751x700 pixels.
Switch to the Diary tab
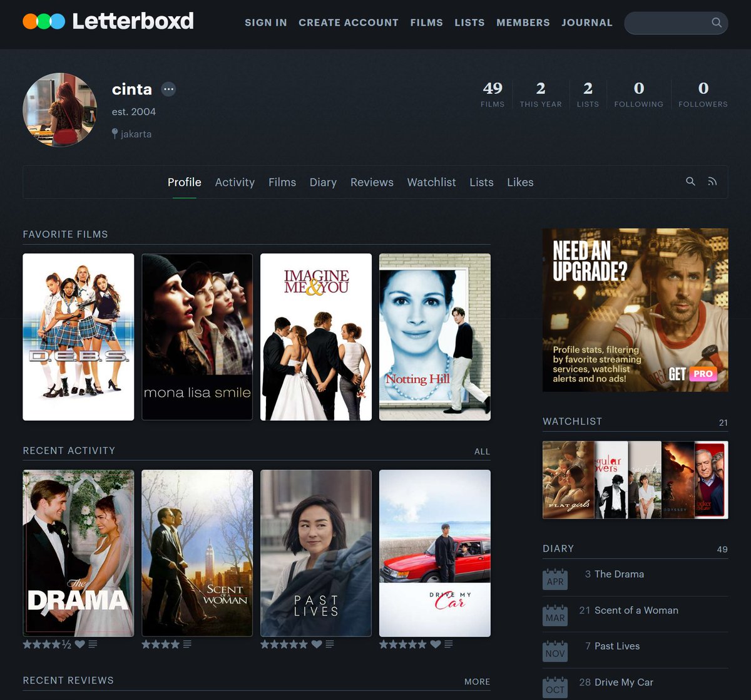click(x=323, y=182)
